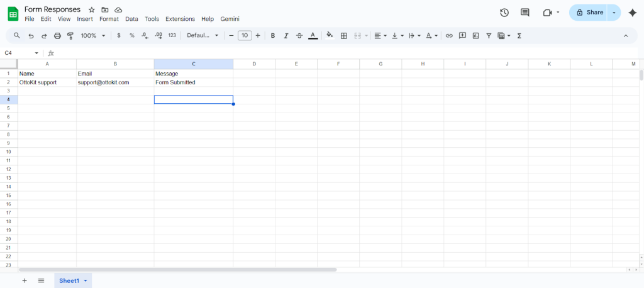Click the Share button
644x288 pixels.
point(589,13)
